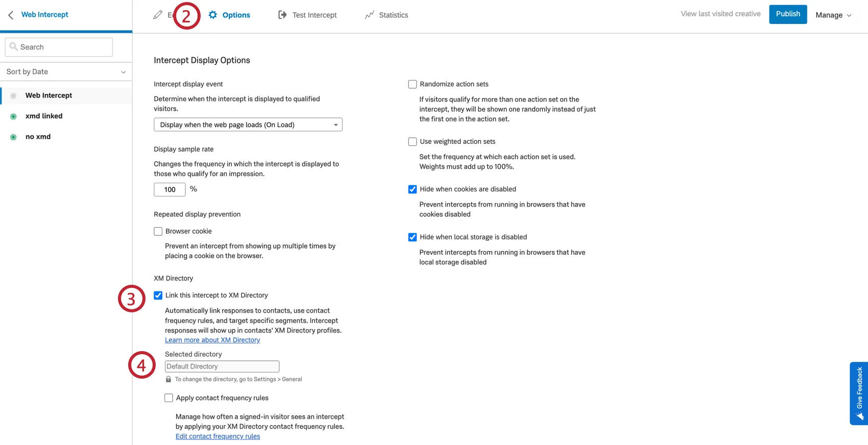Click the Test Intercept arrow icon

pos(282,15)
